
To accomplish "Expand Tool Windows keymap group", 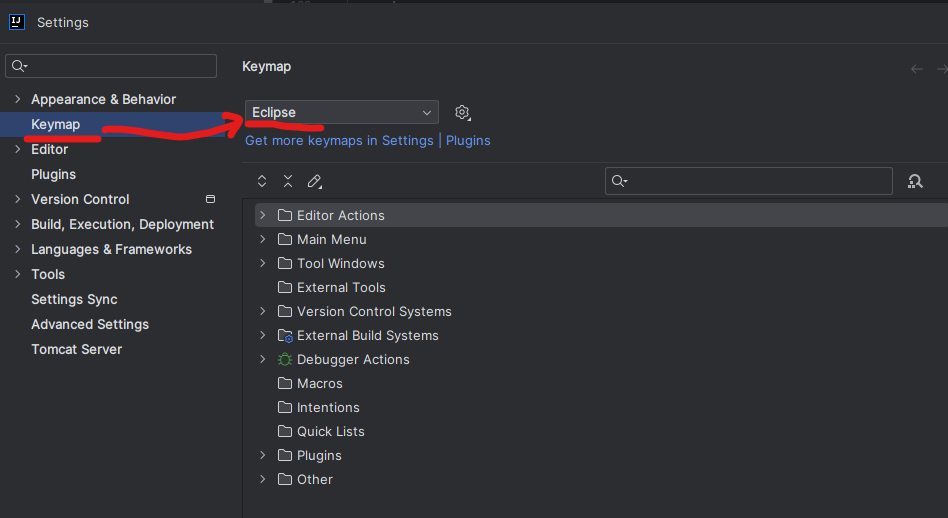I will 262,264.
